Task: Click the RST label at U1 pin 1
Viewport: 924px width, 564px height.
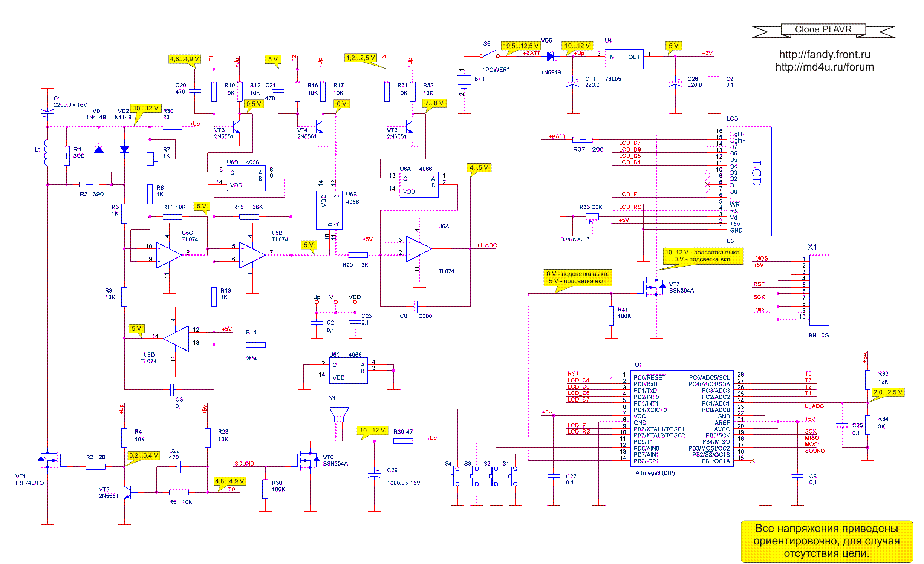Action: pos(573,374)
